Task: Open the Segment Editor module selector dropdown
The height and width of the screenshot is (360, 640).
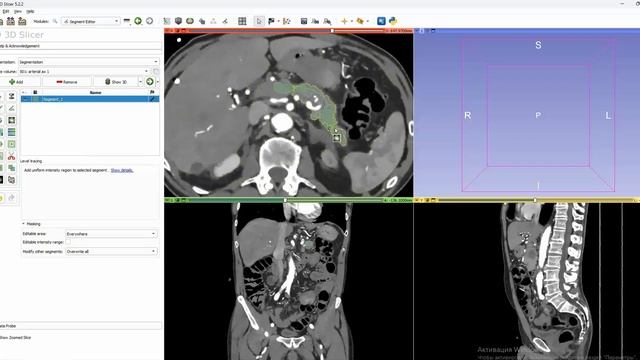Action: pyautogui.click(x=91, y=21)
